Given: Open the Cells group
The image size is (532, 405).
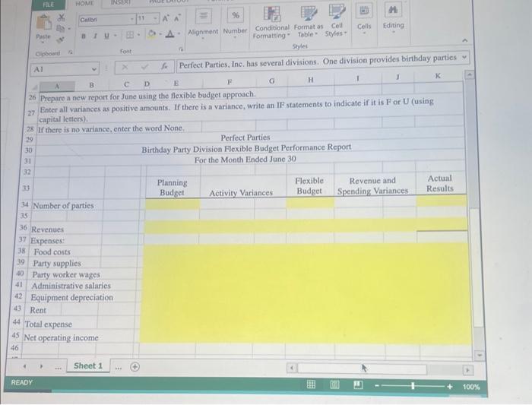Looking at the screenshot, I should point(364,19).
